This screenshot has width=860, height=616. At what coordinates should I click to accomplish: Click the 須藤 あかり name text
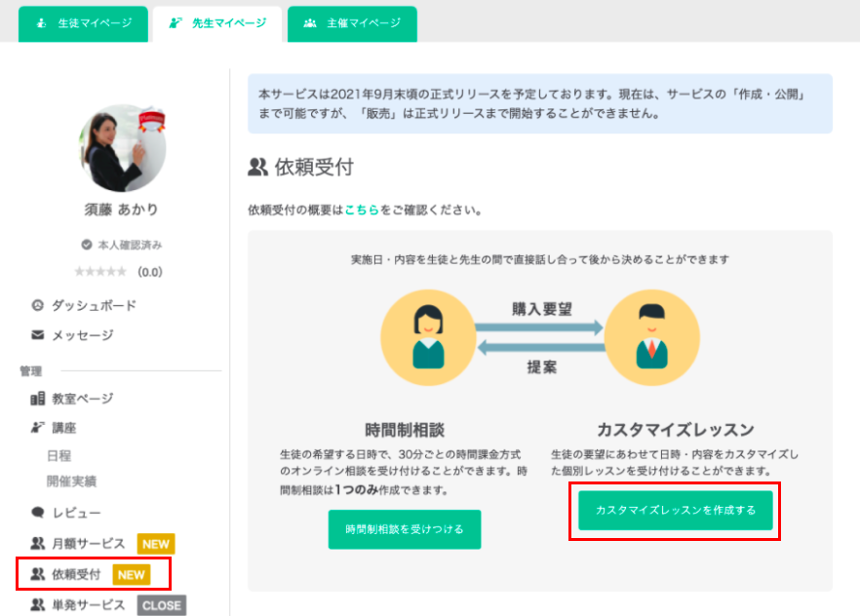(x=121, y=210)
